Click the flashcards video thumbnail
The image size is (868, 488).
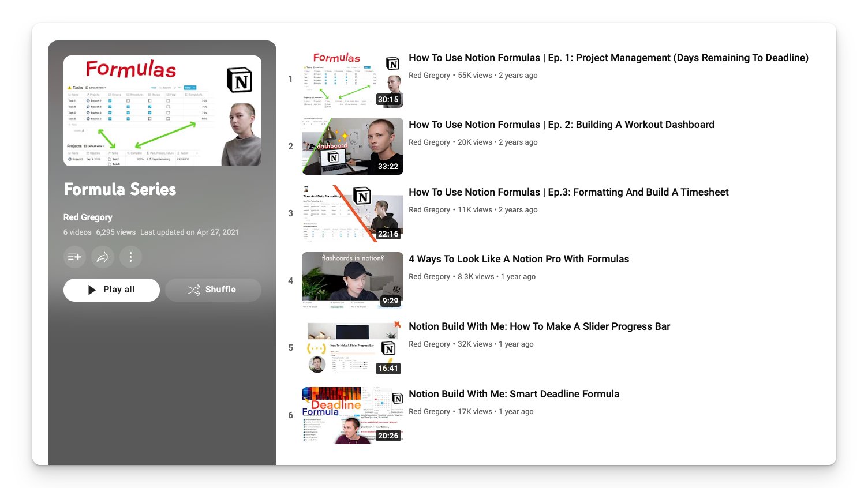coord(352,280)
